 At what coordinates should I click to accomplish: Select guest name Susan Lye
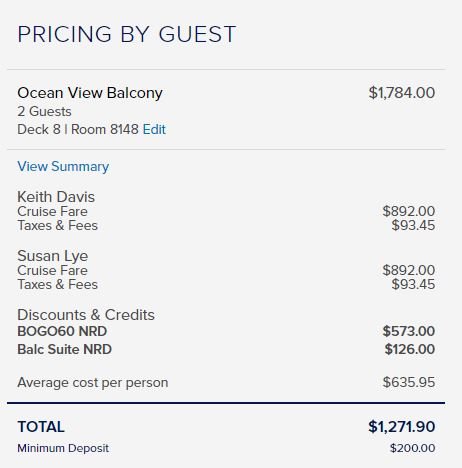coord(53,256)
